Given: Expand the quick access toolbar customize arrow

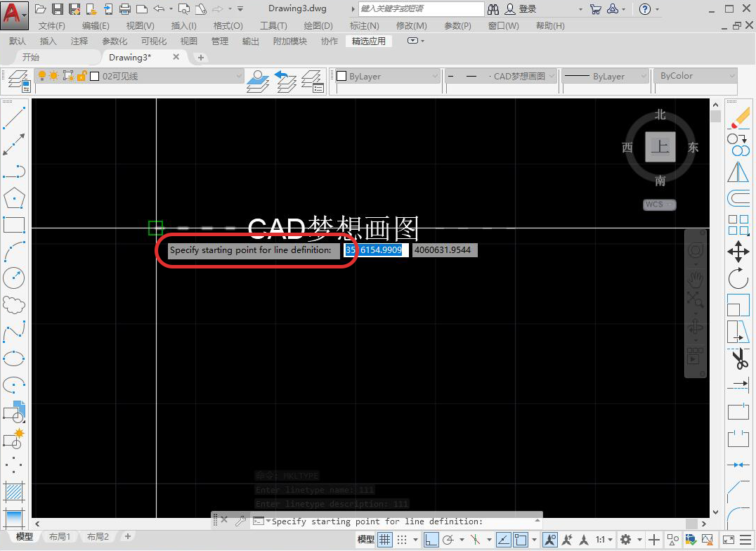Looking at the screenshot, I should [x=240, y=8].
